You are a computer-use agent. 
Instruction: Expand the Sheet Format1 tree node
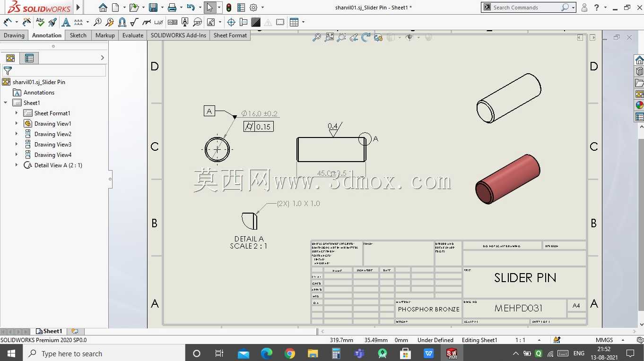pos(17,113)
